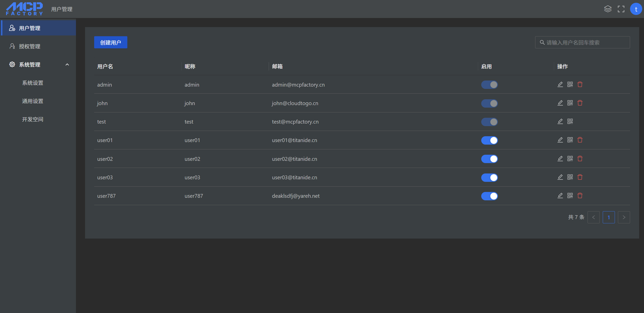This screenshot has height=313, width=644.
Task: Disable the user02 enable switch
Action: click(x=489, y=159)
